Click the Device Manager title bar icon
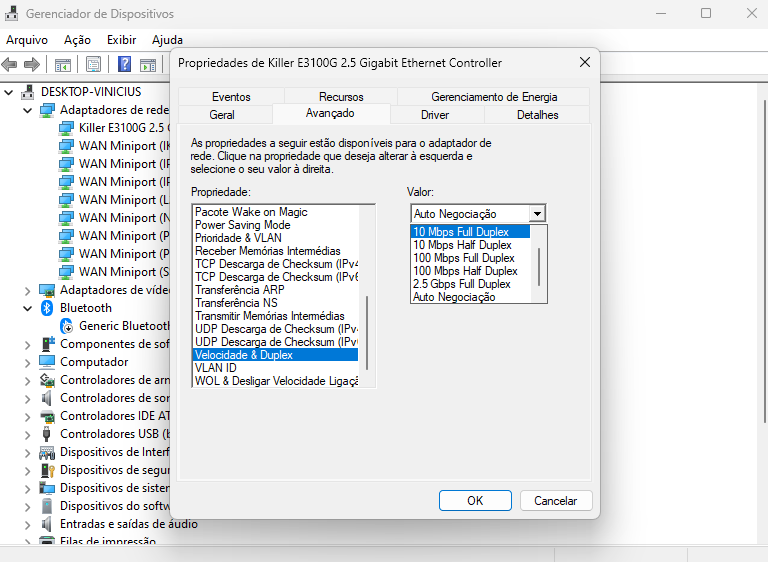 point(12,13)
